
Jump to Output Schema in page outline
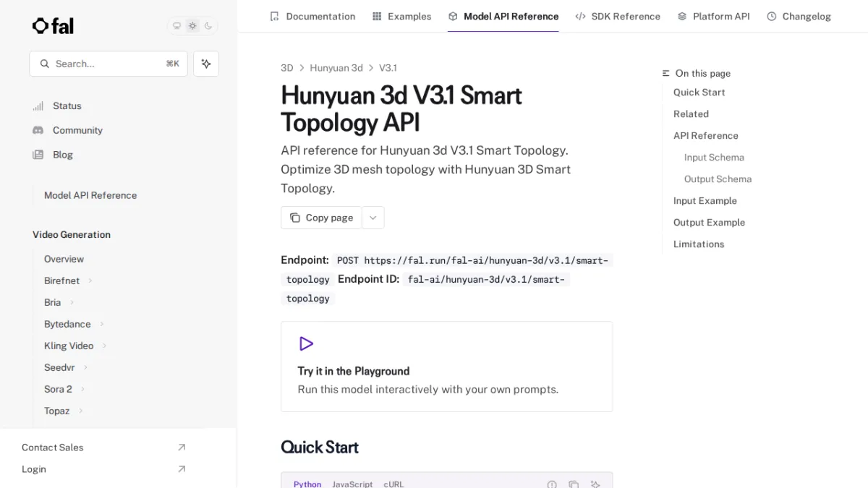718,179
